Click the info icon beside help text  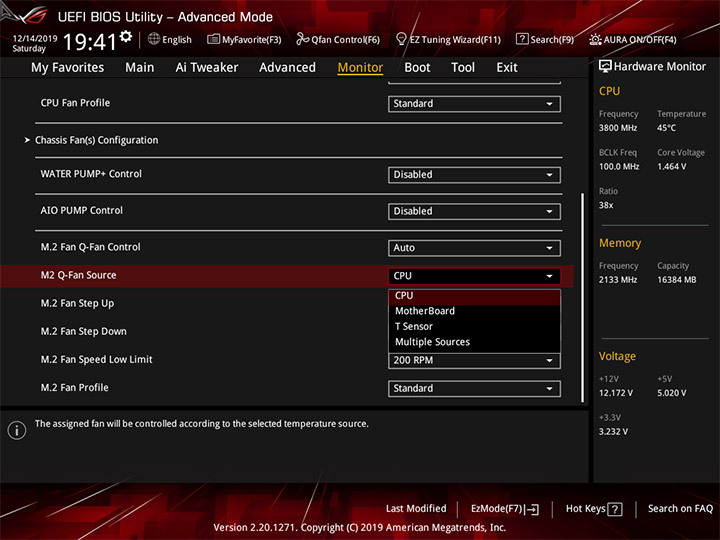click(x=17, y=430)
